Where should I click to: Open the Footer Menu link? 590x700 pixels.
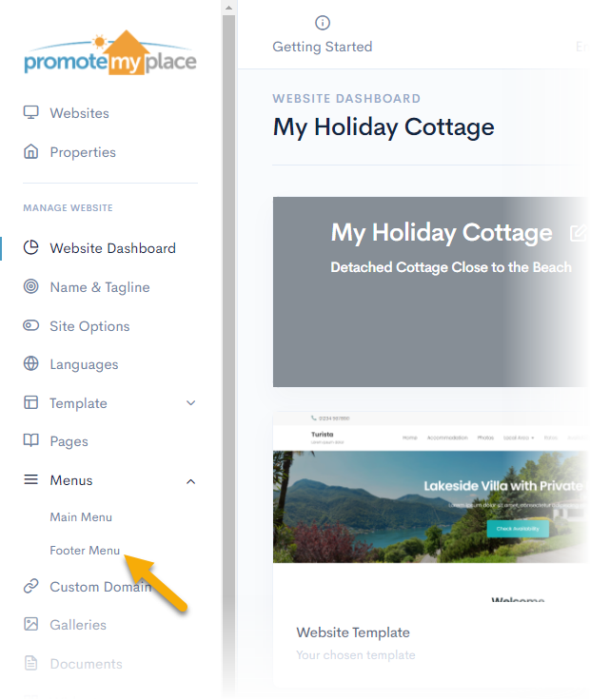(x=85, y=551)
